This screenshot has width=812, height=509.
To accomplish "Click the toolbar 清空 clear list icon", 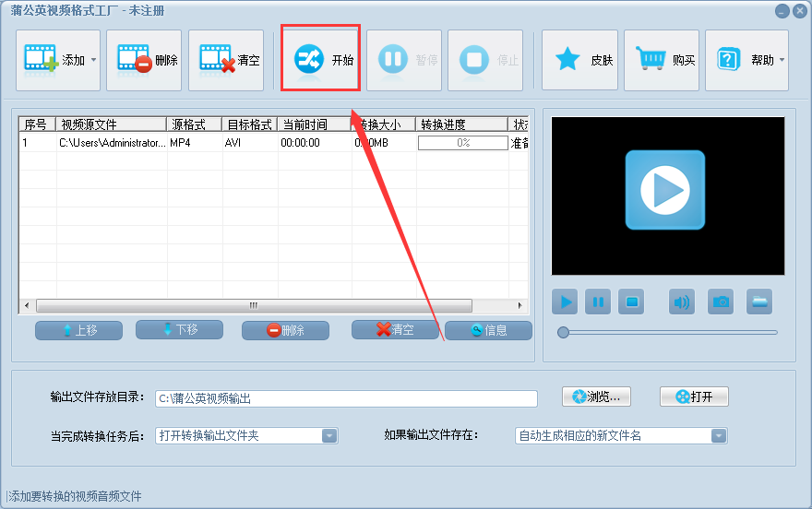I will coord(217,58).
